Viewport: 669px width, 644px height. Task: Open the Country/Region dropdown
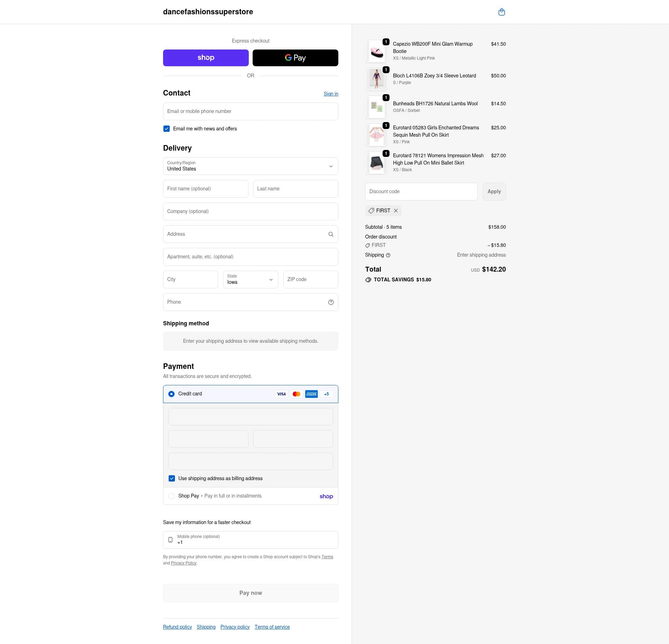coord(250,166)
